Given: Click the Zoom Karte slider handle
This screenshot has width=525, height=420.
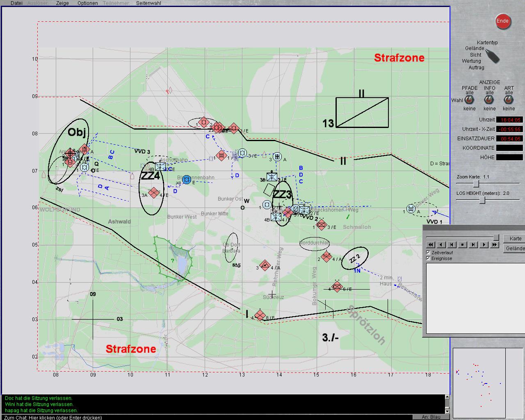Looking at the screenshot, I should tap(476, 184).
